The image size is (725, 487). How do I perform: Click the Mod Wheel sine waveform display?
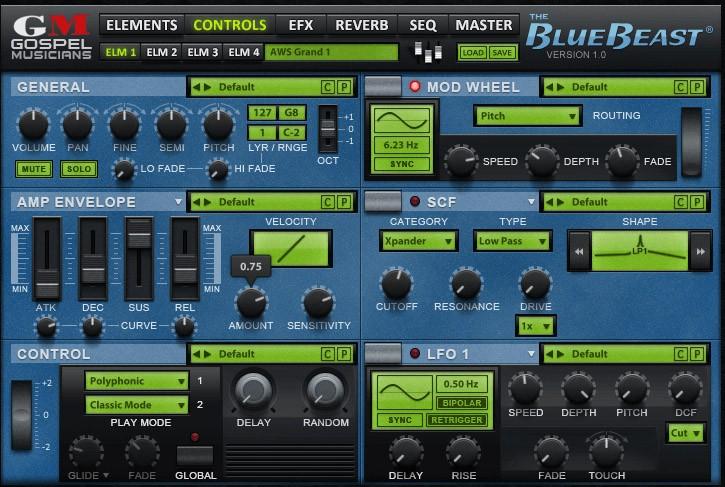(x=400, y=123)
